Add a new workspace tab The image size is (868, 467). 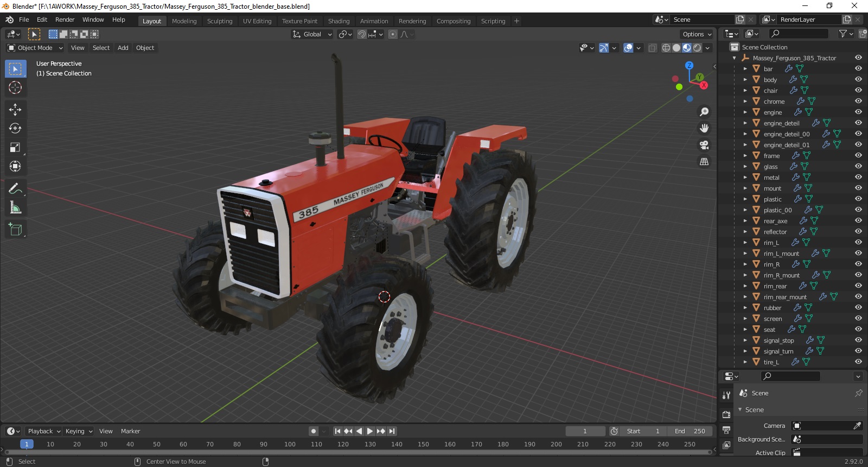[x=516, y=21]
